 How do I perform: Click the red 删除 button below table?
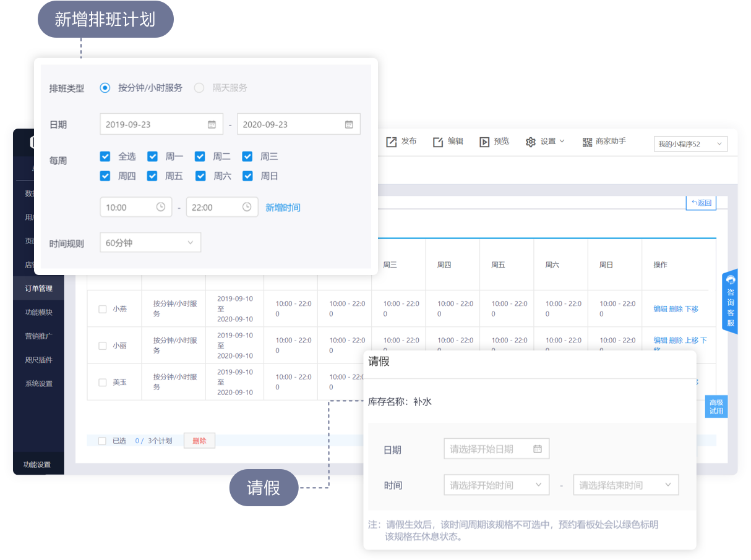199,441
